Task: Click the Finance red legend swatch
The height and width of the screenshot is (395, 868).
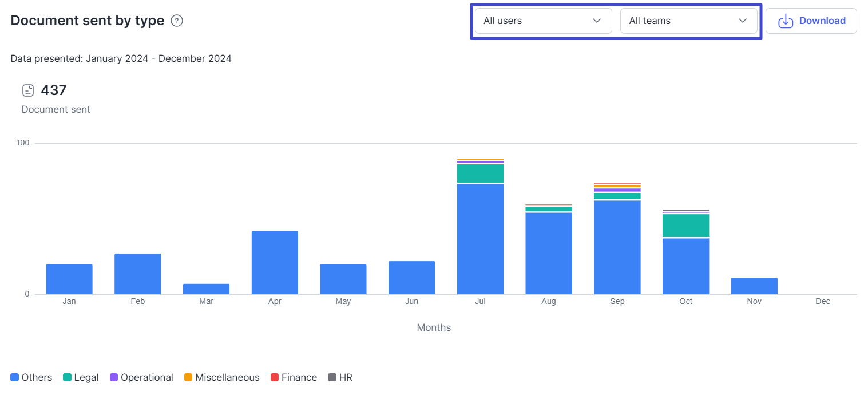Action: pyautogui.click(x=274, y=377)
